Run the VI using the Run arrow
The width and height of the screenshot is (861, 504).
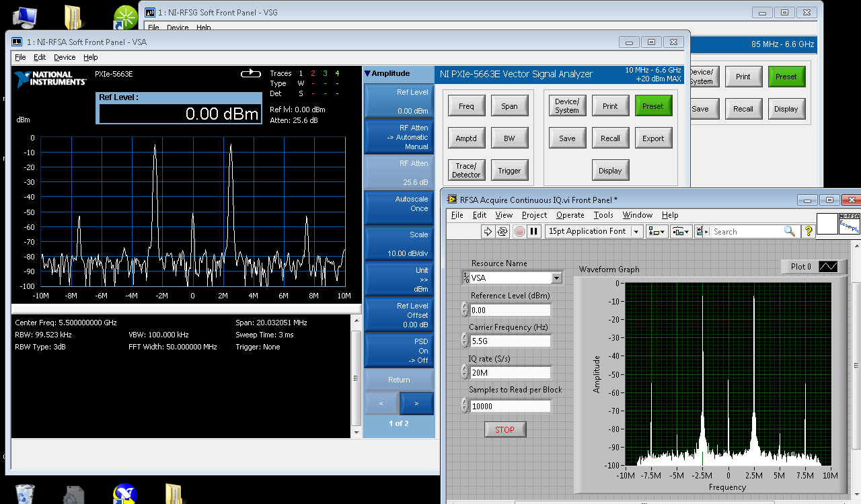[x=488, y=231]
